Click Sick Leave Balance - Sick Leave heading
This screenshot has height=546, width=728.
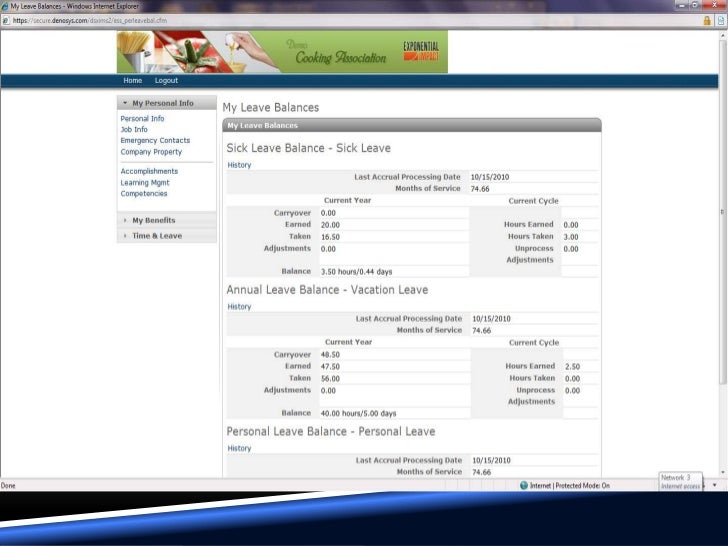click(308, 148)
